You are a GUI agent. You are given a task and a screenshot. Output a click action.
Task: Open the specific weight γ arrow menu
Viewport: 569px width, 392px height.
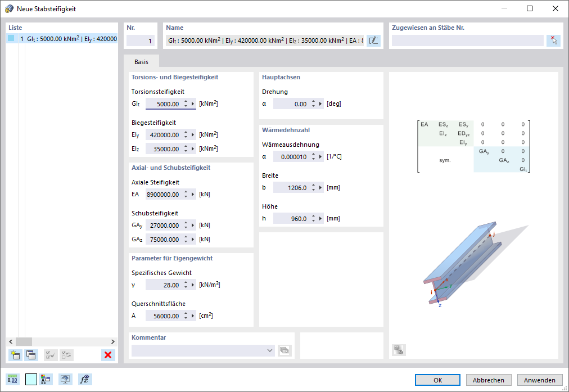pos(193,285)
